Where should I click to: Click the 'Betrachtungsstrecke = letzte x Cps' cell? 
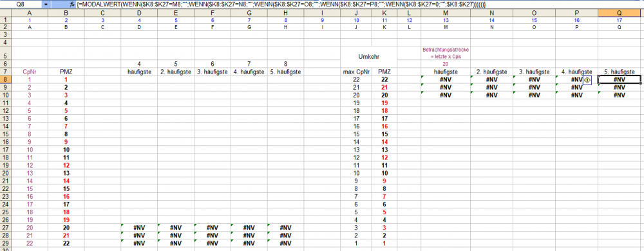click(x=446, y=54)
